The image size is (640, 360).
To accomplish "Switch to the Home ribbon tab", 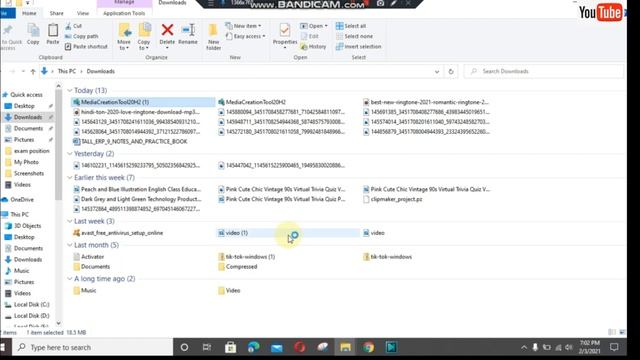I will pyautogui.click(x=29, y=13).
